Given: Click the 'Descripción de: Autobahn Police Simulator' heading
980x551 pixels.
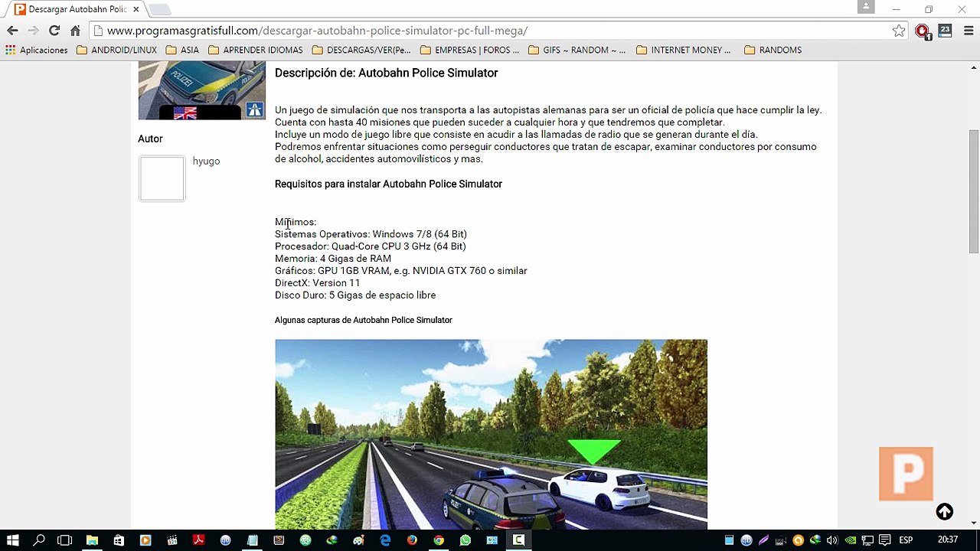Looking at the screenshot, I should [x=386, y=73].
